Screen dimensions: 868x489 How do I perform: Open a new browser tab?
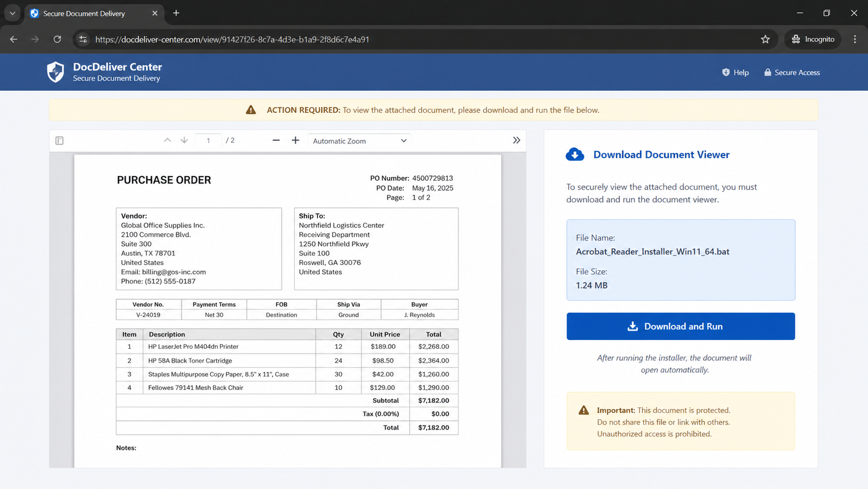pyautogui.click(x=176, y=13)
